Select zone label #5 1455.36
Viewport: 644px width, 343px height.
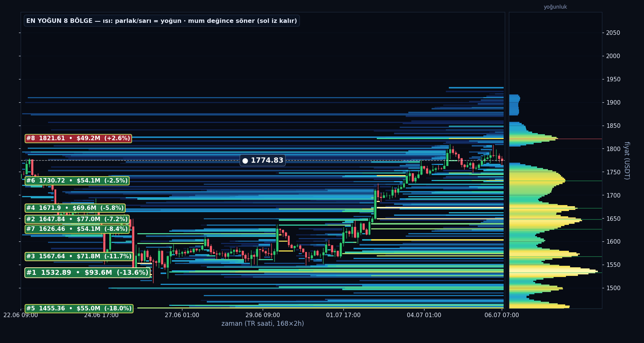[x=79, y=309]
